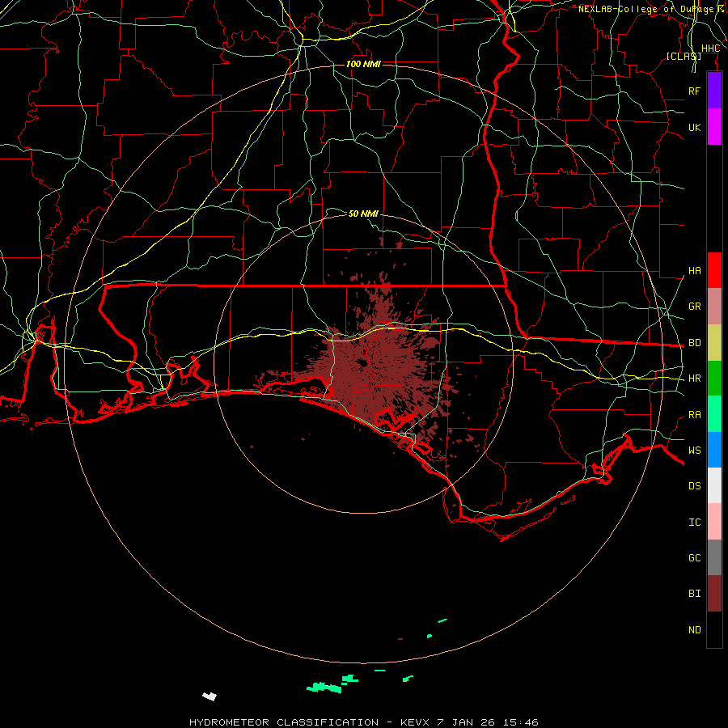Click the RF legend label
Viewport: 728px width, 728px height.
[x=695, y=91]
